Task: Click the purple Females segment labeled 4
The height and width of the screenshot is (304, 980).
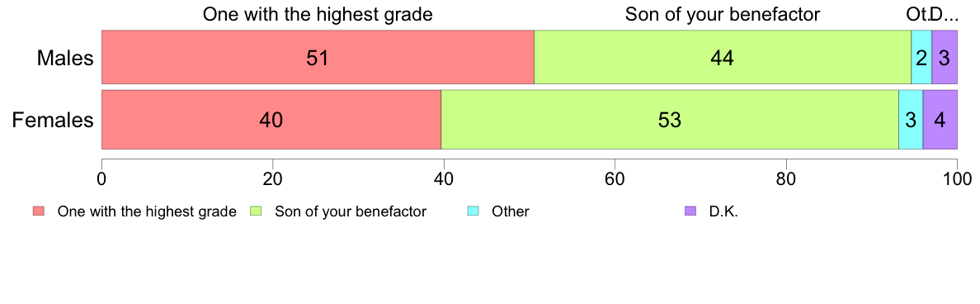Action: pyautogui.click(x=940, y=120)
